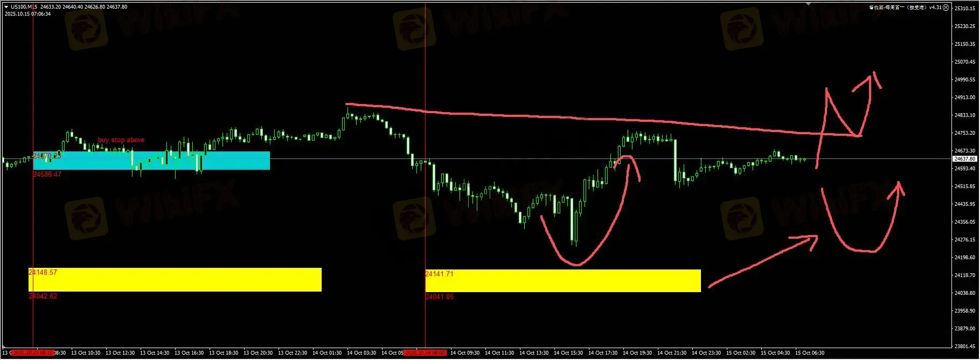Click the 13 Oct 22:30 time axis label
This screenshot has height=360, width=980.
pyautogui.click(x=293, y=353)
